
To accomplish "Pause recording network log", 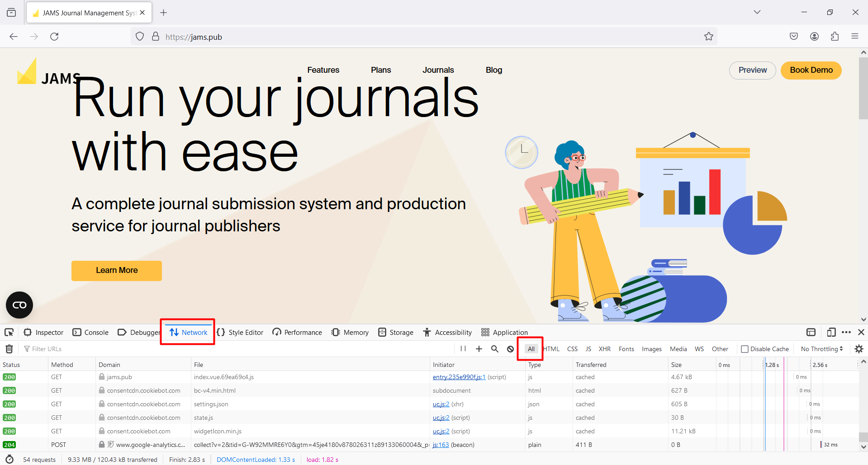I will coord(463,349).
